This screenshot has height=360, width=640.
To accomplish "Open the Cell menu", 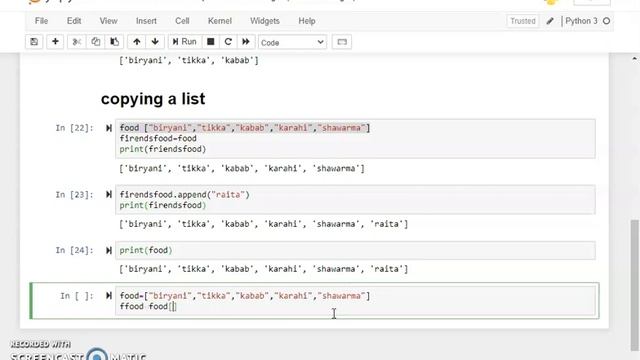I will click(x=182, y=21).
